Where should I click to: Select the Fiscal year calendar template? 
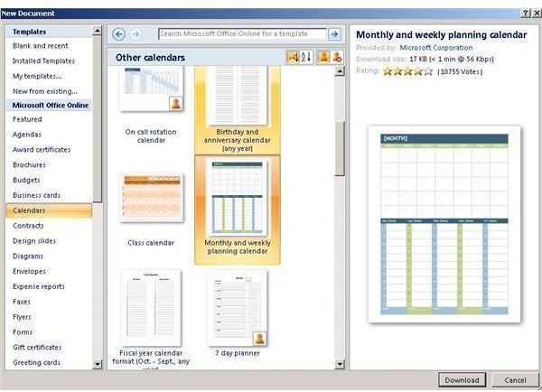(x=151, y=319)
